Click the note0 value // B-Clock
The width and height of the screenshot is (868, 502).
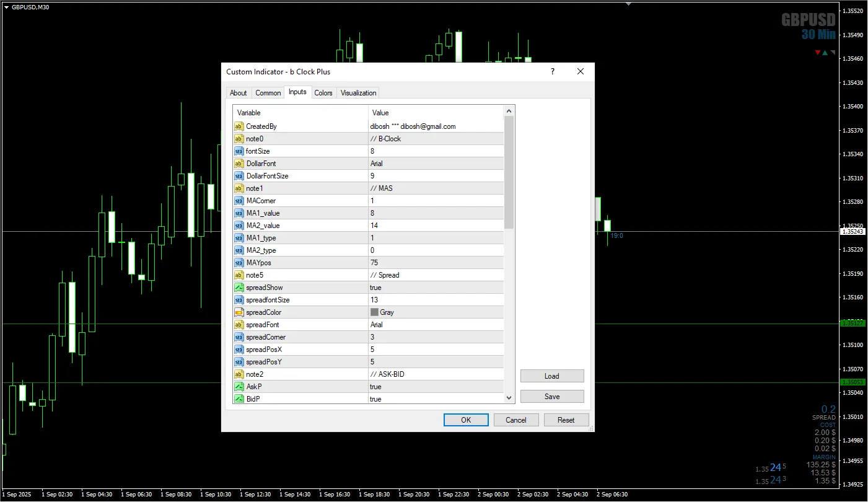click(x=385, y=139)
